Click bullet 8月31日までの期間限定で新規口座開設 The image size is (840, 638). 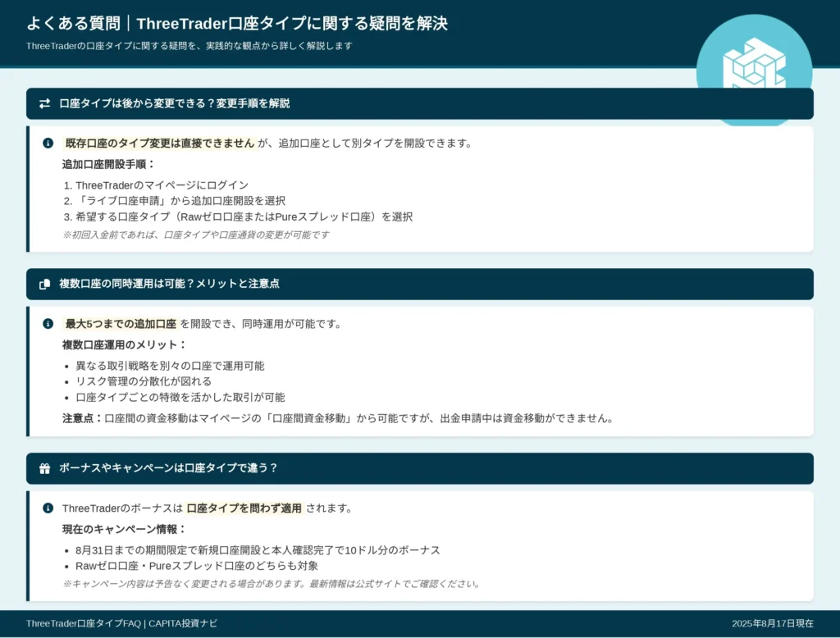point(258,550)
